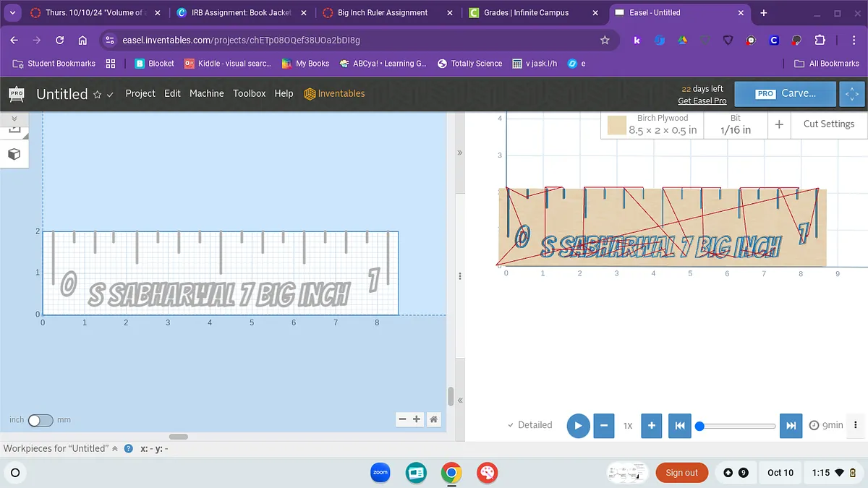The image size is (868, 488).
Task: Toggle units between inch and mm
Action: coord(41,420)
